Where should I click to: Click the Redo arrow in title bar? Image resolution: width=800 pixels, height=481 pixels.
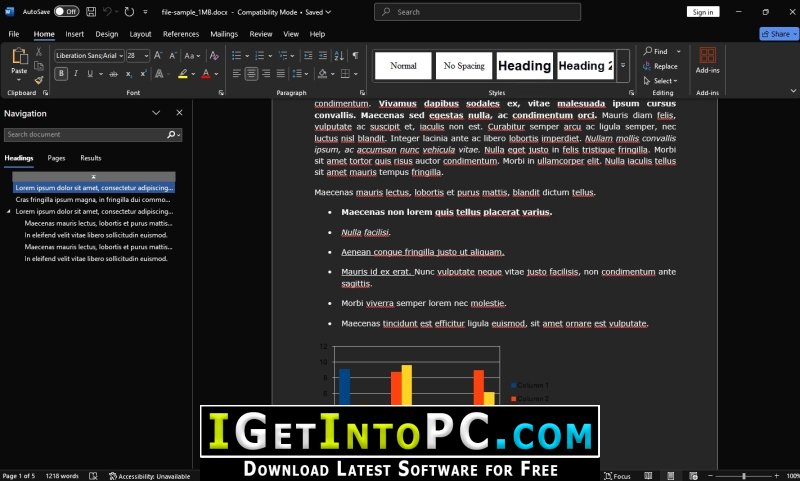129,12
